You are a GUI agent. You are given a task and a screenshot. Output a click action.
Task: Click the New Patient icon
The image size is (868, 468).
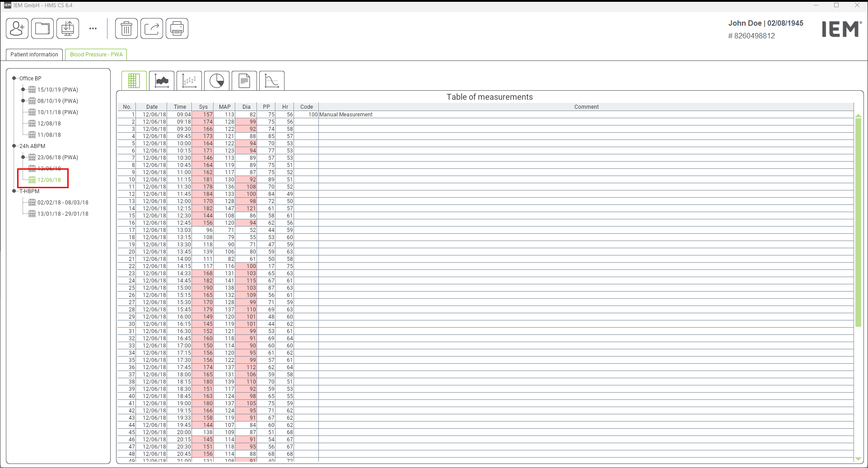click(x=17, y=28)
